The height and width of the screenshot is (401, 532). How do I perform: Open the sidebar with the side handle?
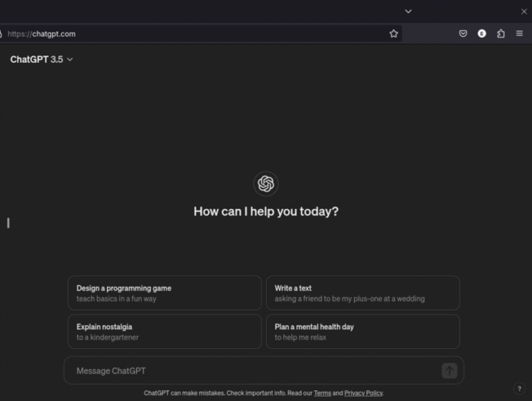coord(8,223)
